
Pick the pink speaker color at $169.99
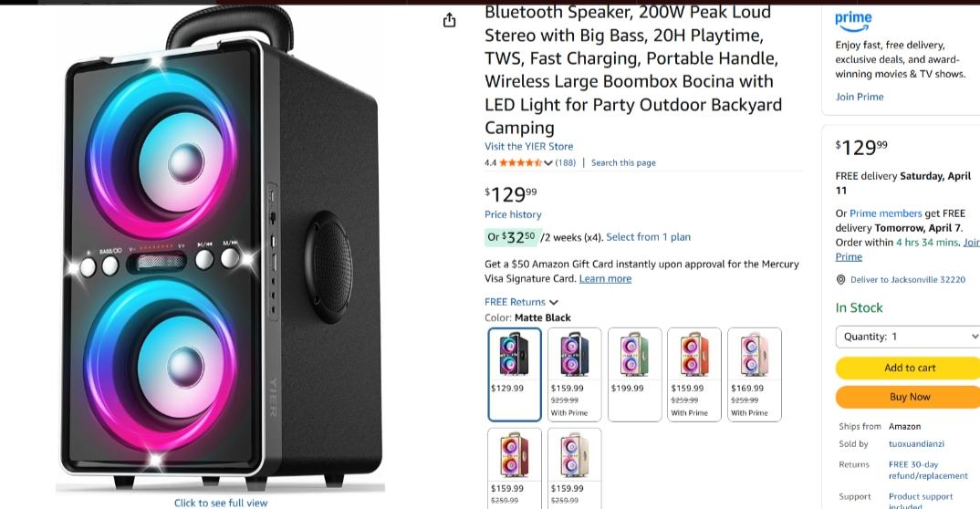(754, 374)
